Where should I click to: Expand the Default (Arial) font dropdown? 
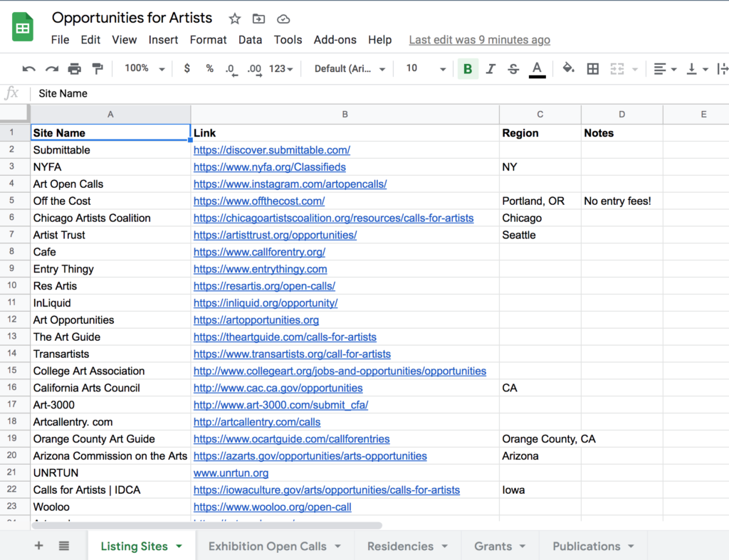click(350, 69)
